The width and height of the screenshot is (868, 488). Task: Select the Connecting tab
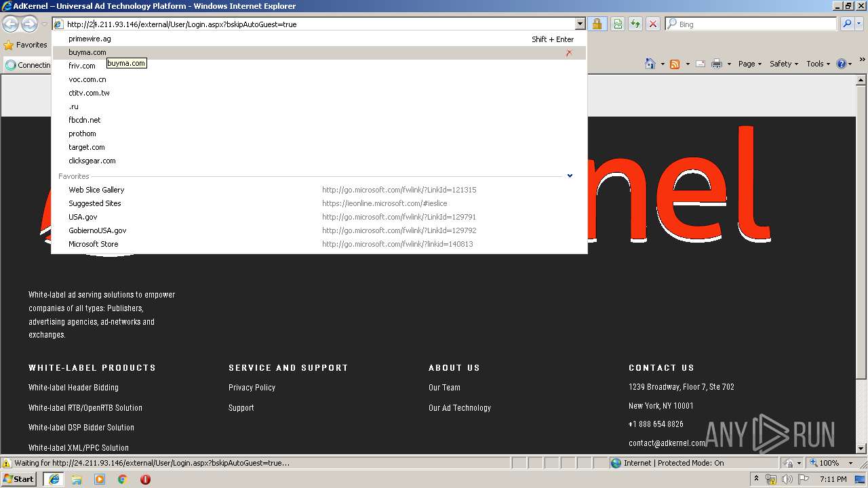[x=27, y=65]
